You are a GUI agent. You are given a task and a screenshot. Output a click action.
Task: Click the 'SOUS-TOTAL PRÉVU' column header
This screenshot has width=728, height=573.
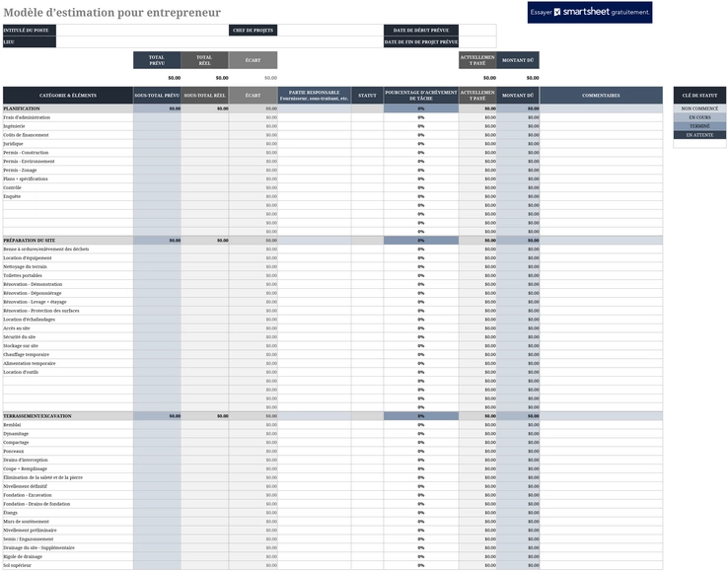pyautogui.click(x=157, y=96)
